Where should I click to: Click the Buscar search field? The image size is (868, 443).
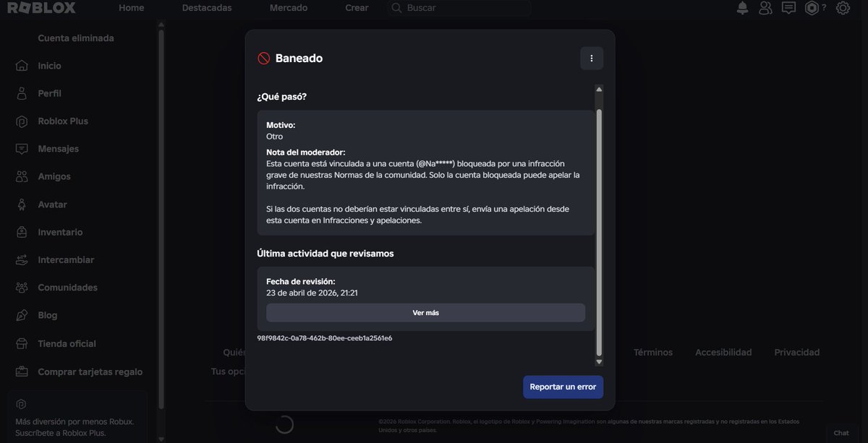[459, 8]
